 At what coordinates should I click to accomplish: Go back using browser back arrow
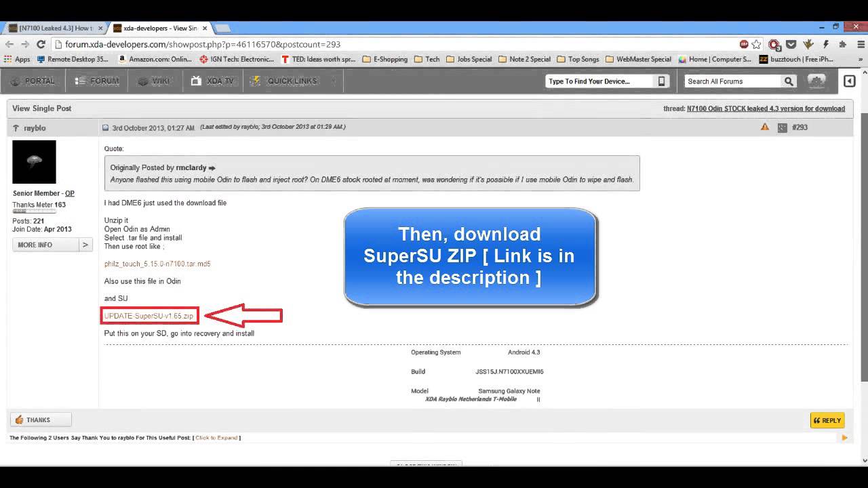click(x=9, y=44)
